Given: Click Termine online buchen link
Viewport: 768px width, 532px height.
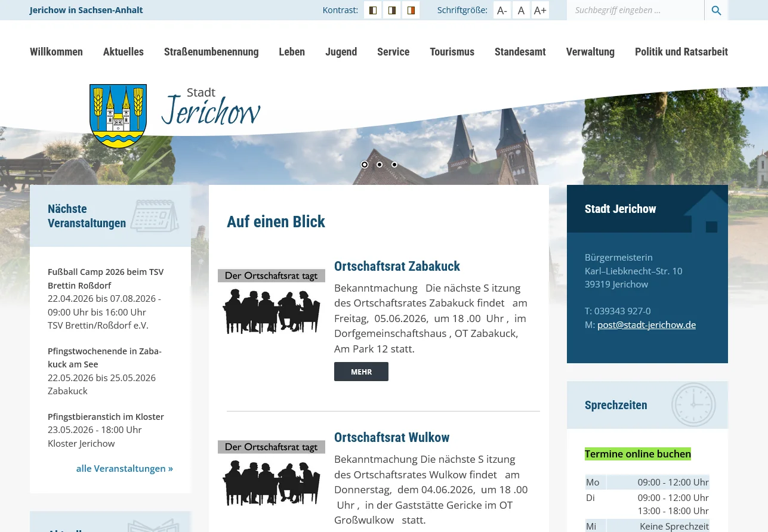Looking at the screenshot, I should coord(638,454).
